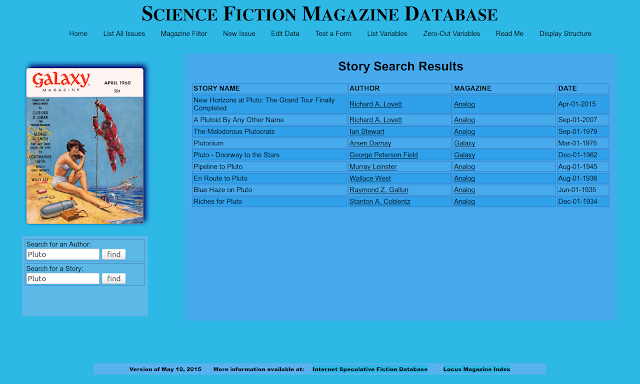
Task: Go to List All Issues
Action: point(124,33)
